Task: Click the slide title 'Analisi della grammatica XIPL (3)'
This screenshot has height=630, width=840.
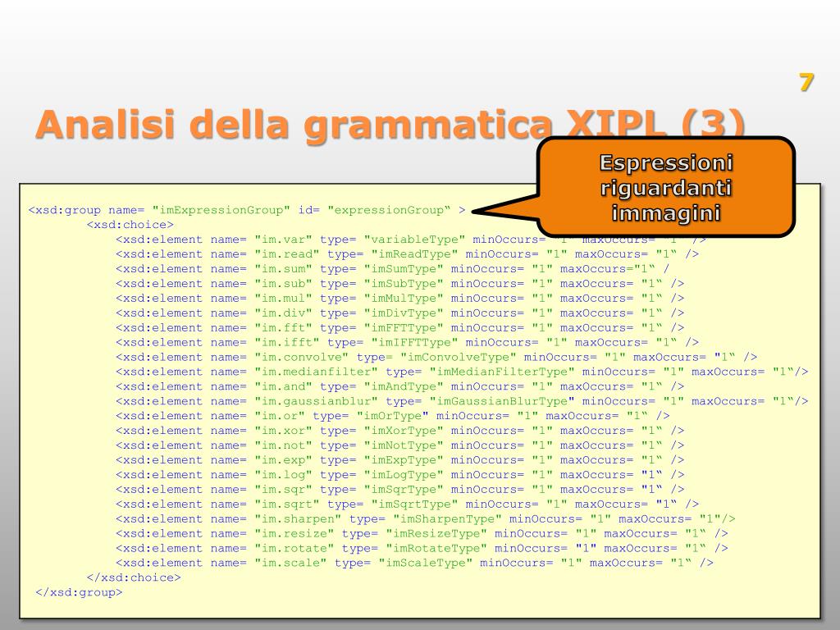Action: tap(390, 125)
